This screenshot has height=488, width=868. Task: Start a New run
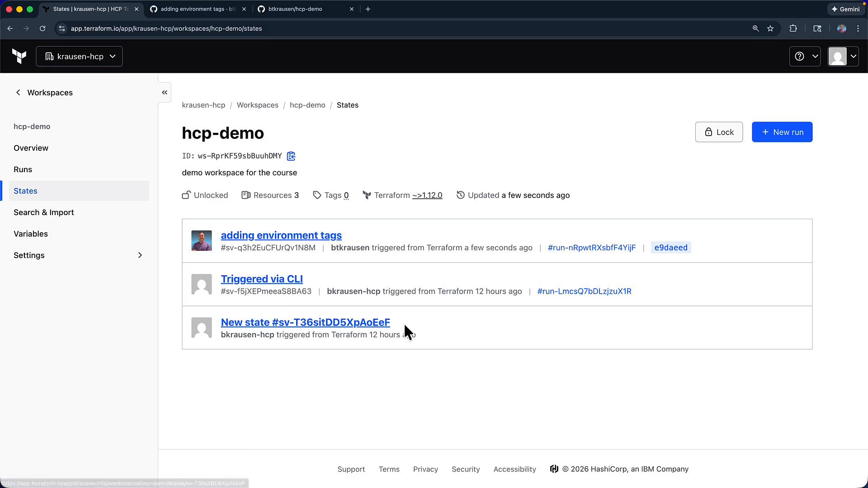(782, 132)
